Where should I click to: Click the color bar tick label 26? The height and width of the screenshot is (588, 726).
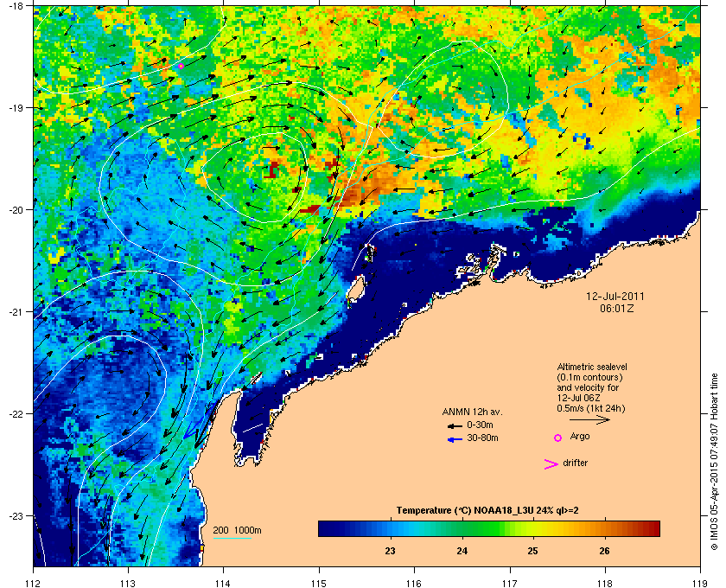click(605, 551)
